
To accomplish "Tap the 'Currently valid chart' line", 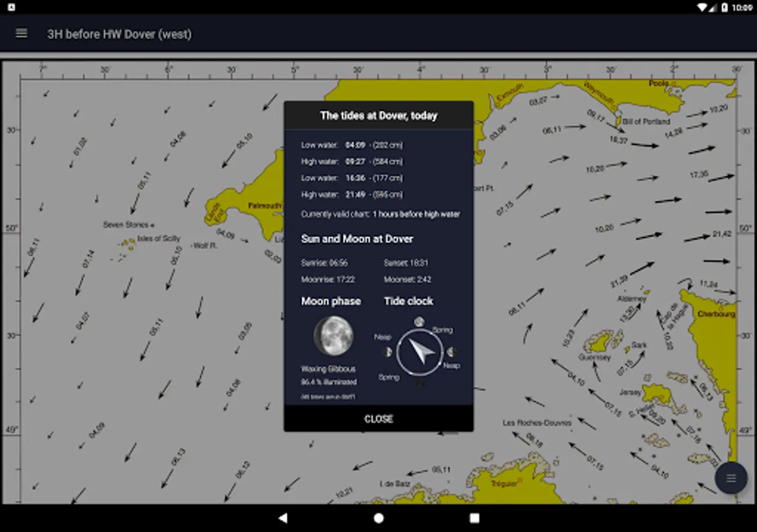I will tap(380, 214).
